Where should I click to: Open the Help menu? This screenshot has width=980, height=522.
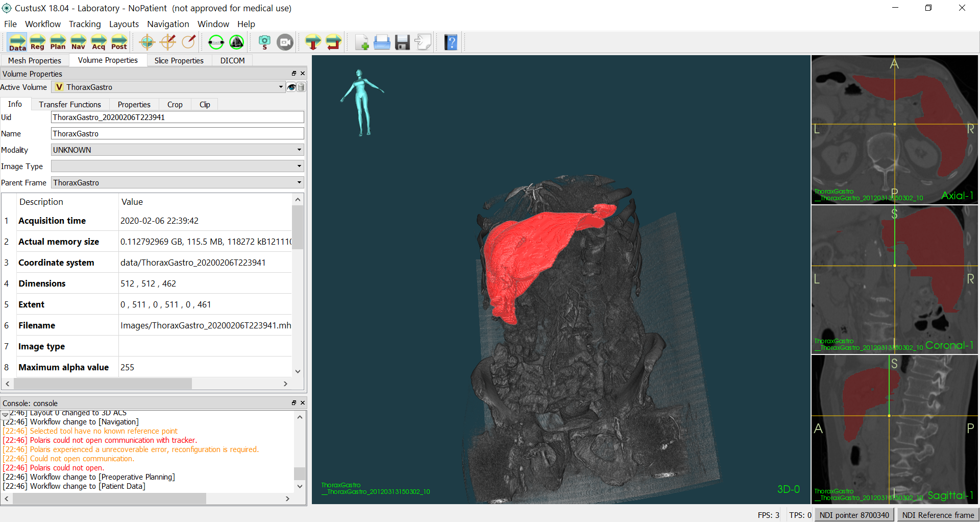[246, 24]
